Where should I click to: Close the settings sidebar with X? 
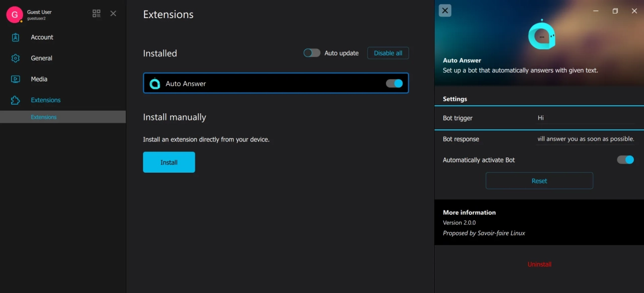click(113, 14)
